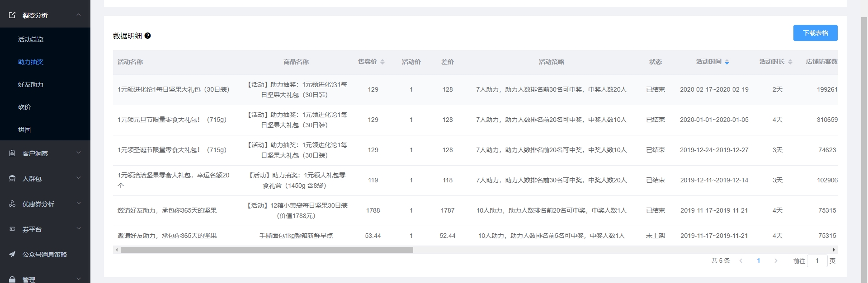This screenshot has height=283, width=868.
Task: Expand the 客户洞察 menu chevron
Action: click(79, 153)
